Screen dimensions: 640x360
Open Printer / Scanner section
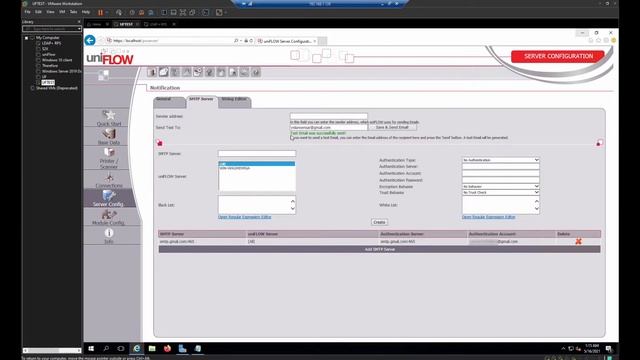[x=109, y=158]
